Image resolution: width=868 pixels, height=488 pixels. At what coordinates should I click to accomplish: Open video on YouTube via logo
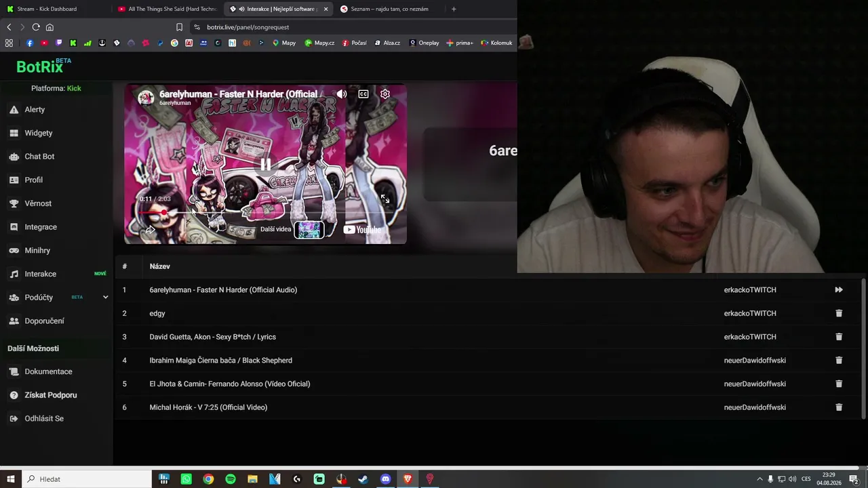click(362, 230)
